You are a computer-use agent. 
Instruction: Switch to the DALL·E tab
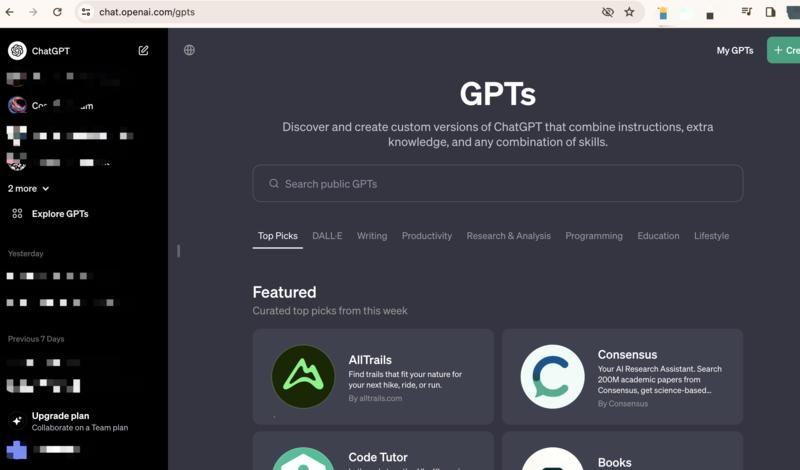[327, 236]
